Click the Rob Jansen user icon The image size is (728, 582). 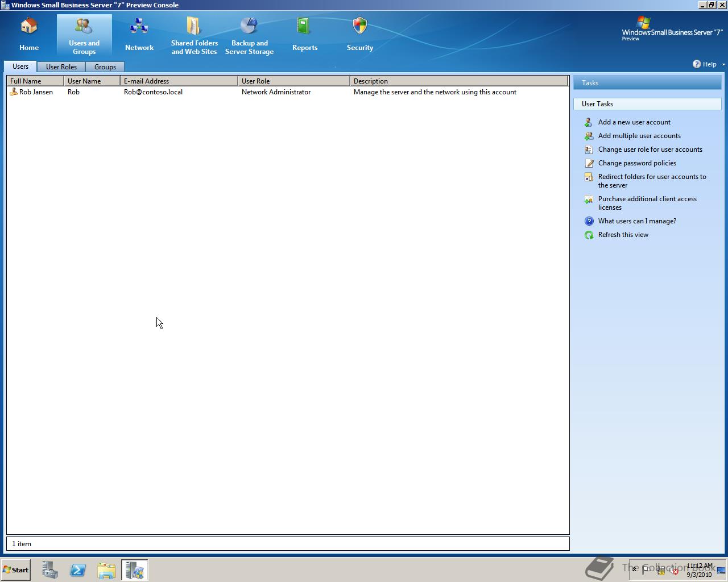coord(14,92)
